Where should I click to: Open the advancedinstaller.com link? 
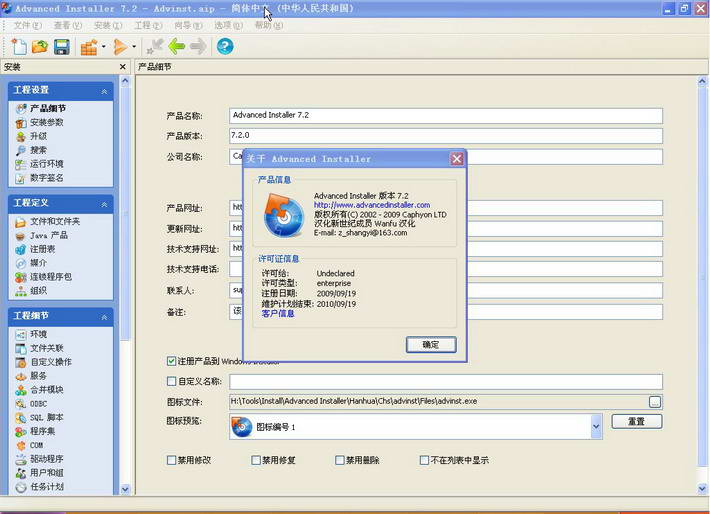371,205
